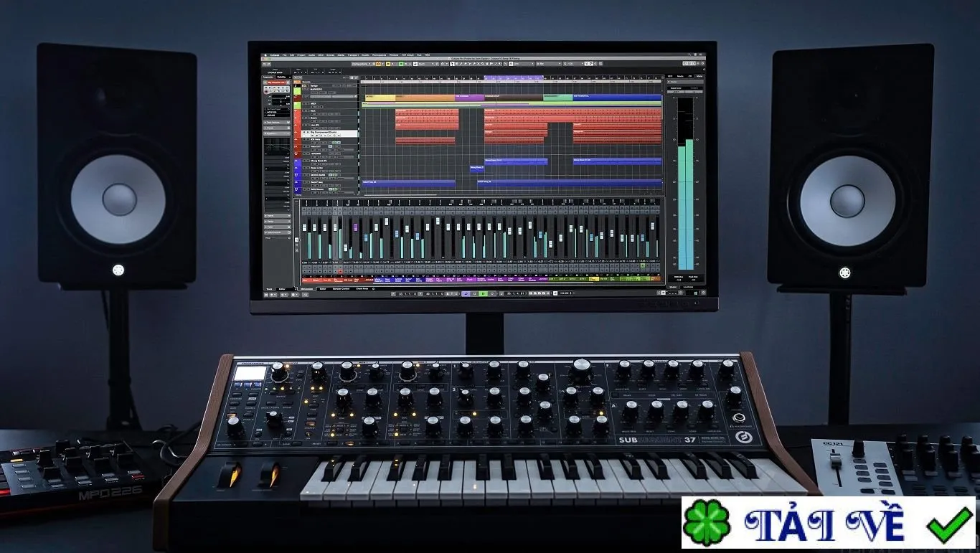Toggle the right zone visibility button
Screen dimensions: 980x553
tap(694, 64)
